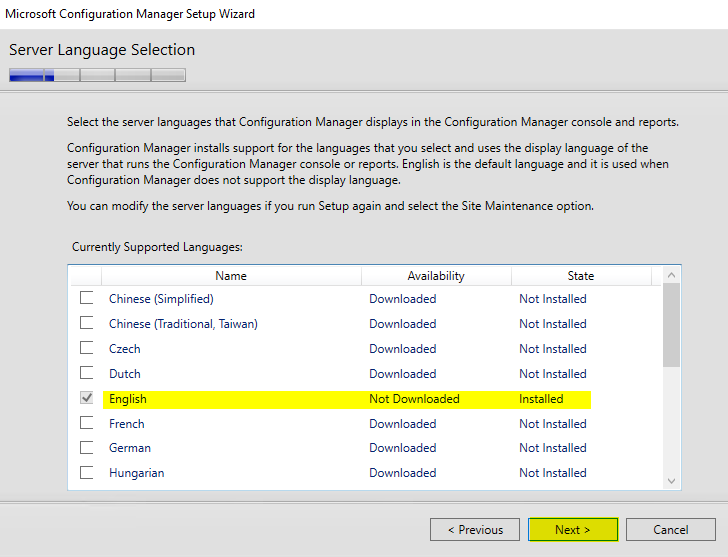Enable the German language checkbox
This screenshot has height=557, width=728.
pos(87,447)
